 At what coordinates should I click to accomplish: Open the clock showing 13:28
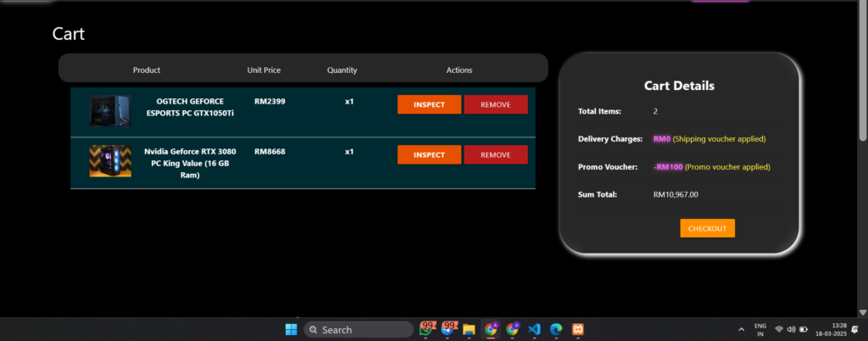831,330
